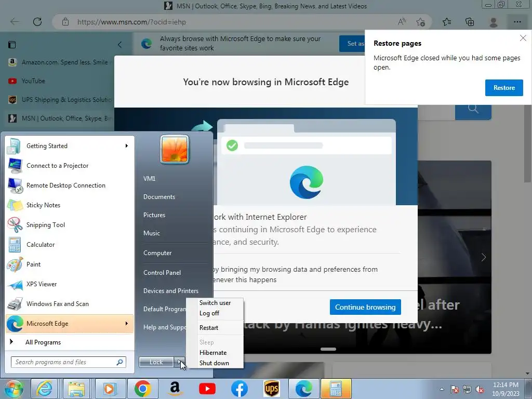
Task: Open UPS shortcut on taskbar
Action: click(x=271, y=389)
